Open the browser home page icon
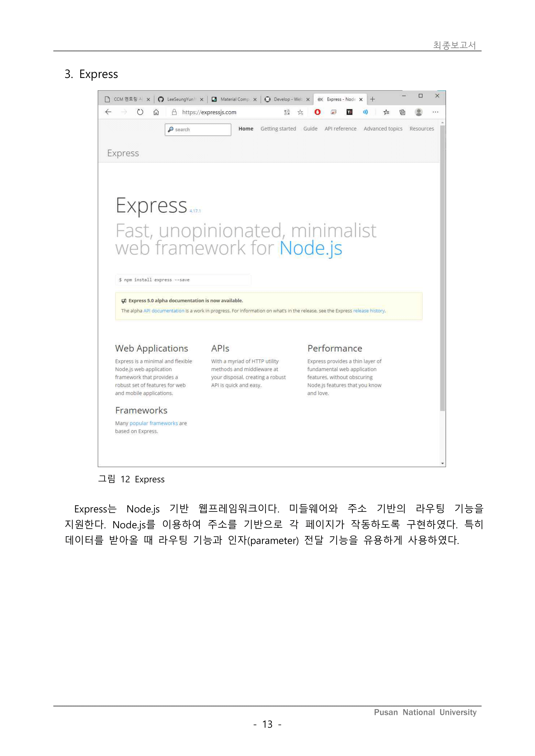 pyautogui.click(x=156, y=112)
